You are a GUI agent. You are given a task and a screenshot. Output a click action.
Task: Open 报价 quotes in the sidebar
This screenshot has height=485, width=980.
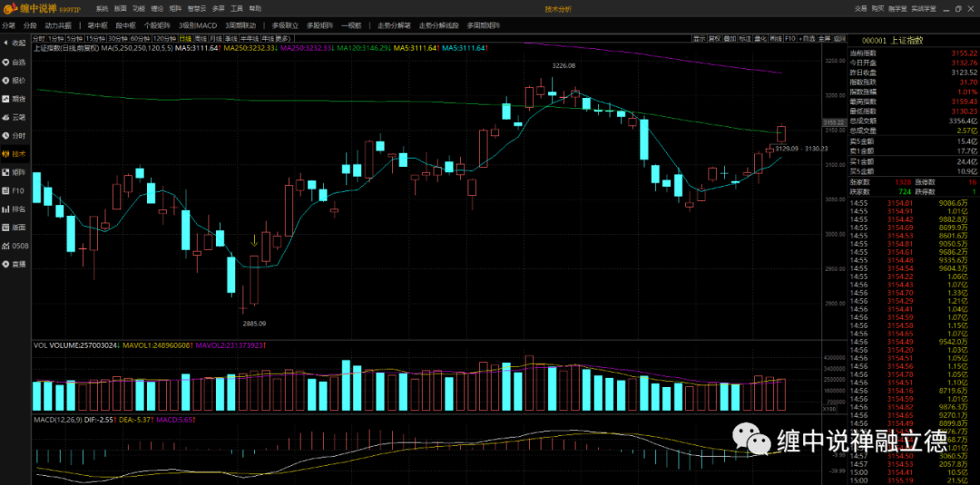tap(15, 81)
